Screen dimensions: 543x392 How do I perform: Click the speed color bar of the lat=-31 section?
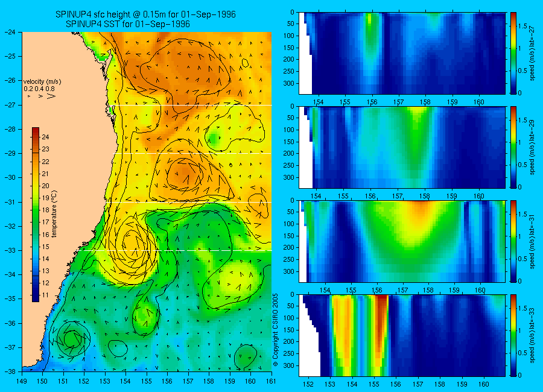(513, 241)
